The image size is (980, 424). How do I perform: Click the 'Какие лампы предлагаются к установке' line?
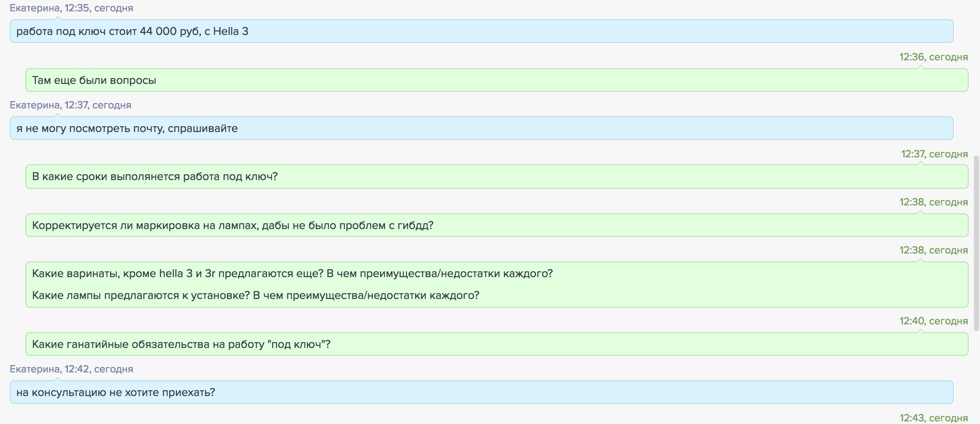pos(255,295)
